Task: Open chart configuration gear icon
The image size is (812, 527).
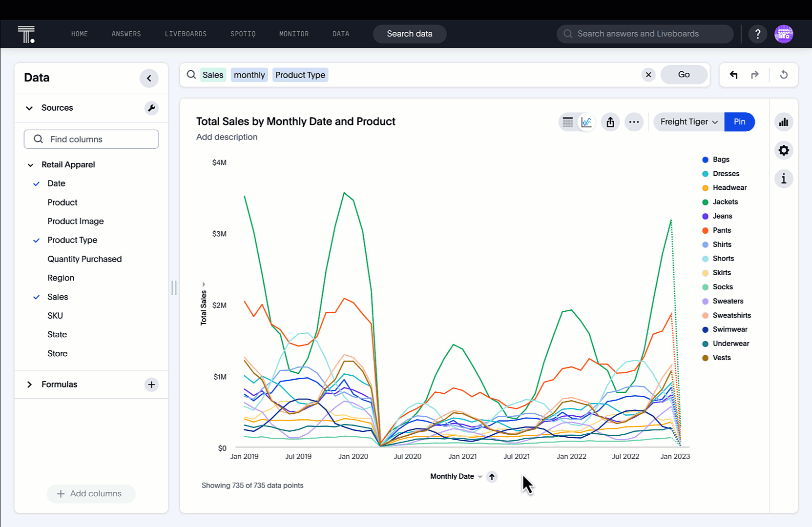Action: pos(784,150)
